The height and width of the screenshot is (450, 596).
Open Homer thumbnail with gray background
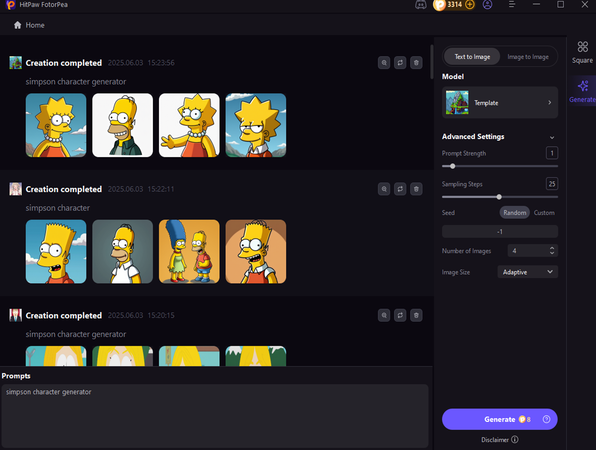[x=122, y=251]
